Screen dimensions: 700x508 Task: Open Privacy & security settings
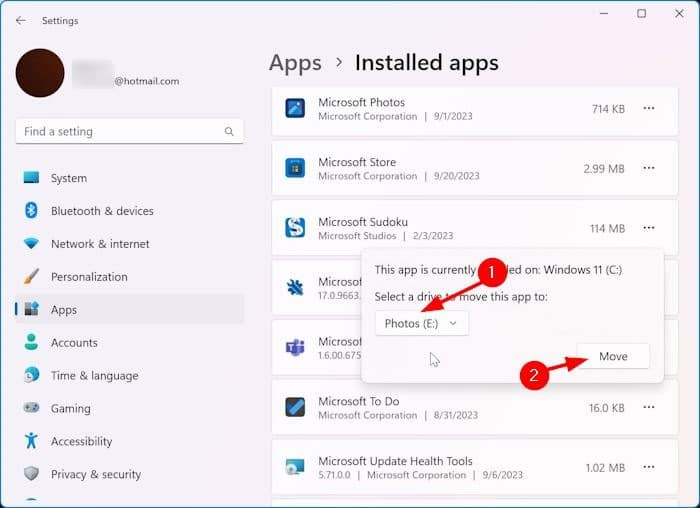129,474
